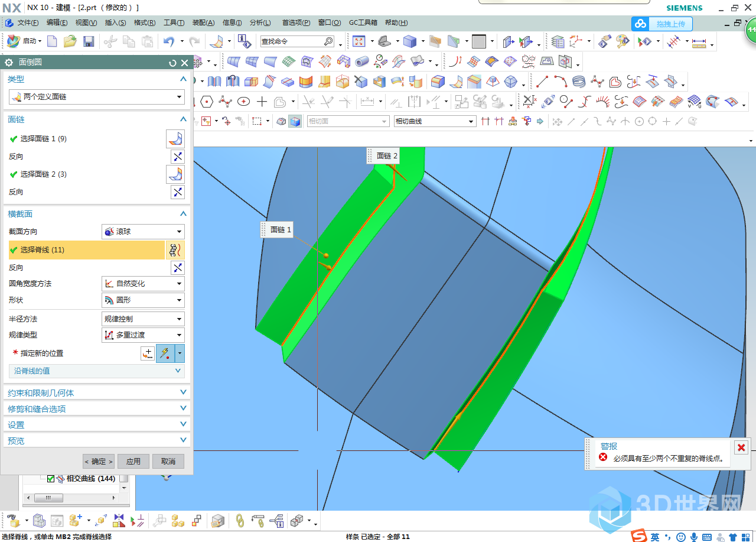The image size is (756, 542).
Task: Click the New file icon
Action: [x=53, y=41]
